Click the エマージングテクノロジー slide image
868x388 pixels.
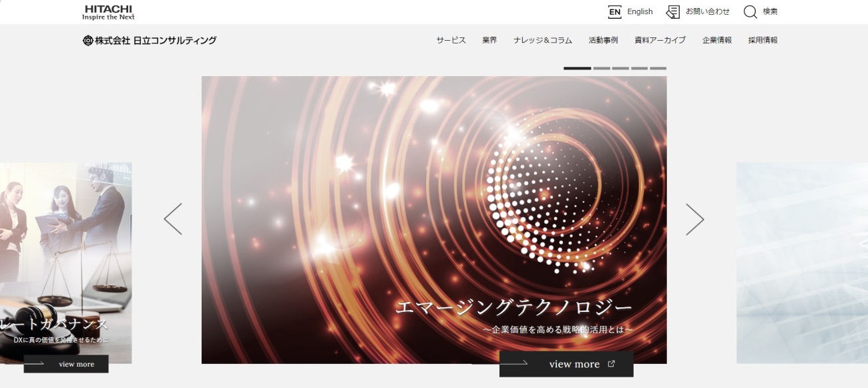(434, 220)
